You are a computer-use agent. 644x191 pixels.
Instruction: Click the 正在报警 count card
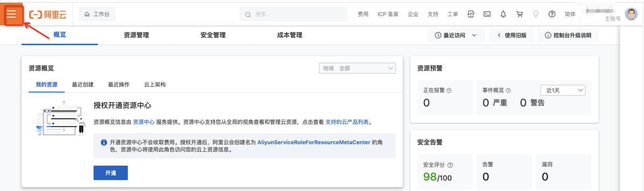445,98
